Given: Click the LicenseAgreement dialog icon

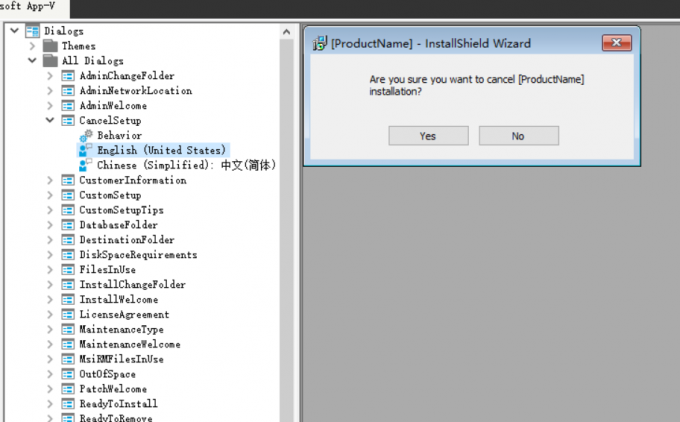Looking at the screenshot, I should tap(68, 314).
